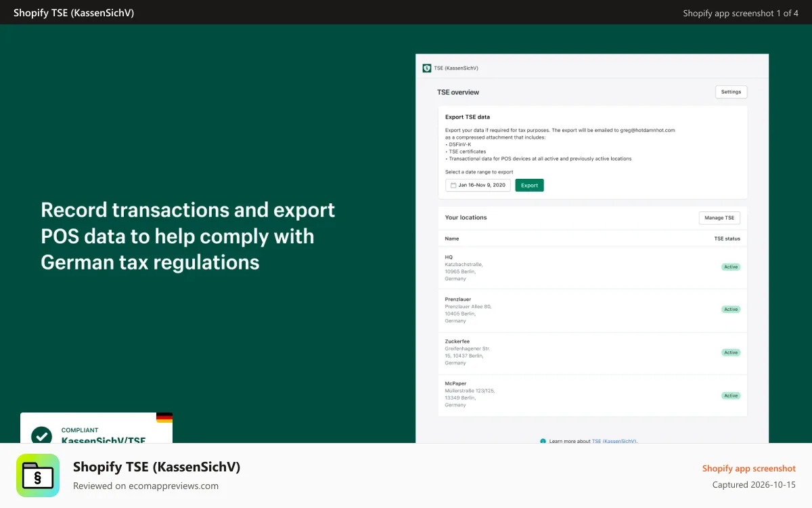
Task: Click the Active badge for Prenzlauer
Action: (x=731, y=310)
